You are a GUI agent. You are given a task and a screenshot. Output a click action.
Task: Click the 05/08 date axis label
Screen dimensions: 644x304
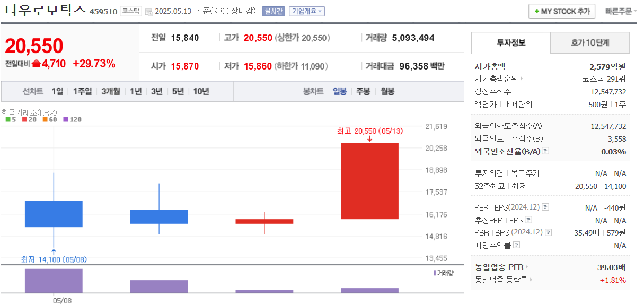point(62,300)
